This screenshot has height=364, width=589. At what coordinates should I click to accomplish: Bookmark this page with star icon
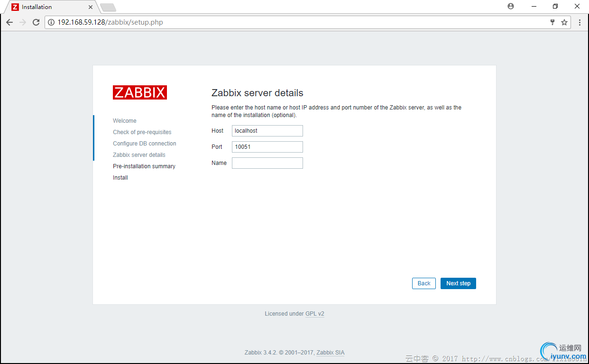click(x=564, y=22)
